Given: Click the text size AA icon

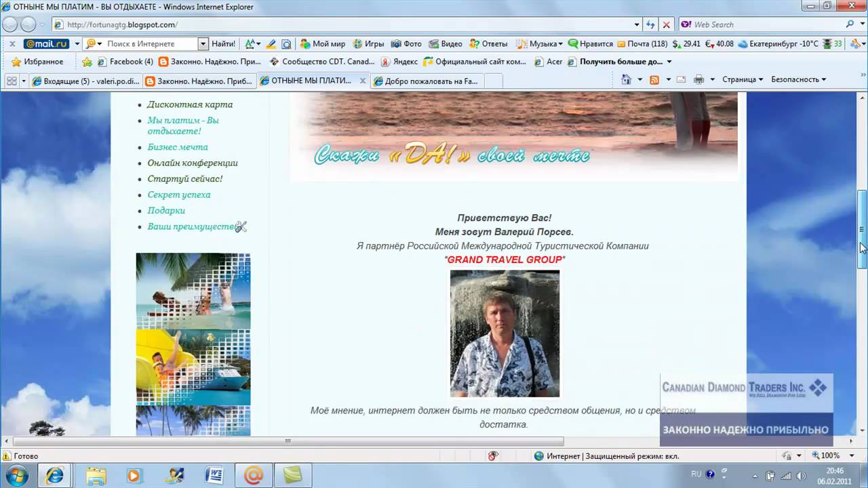Looking at the screenshot, I should 250,43.
